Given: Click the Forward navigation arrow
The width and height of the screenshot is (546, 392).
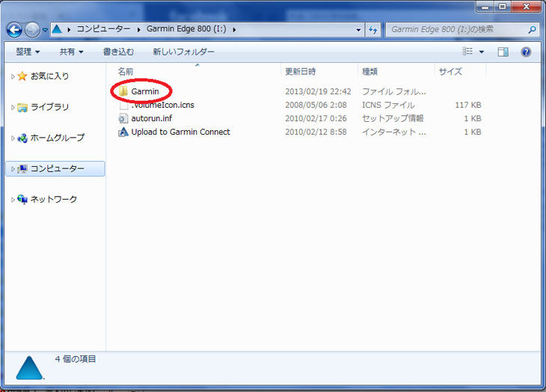Looking at the screenshot, I should click(32, 30).
